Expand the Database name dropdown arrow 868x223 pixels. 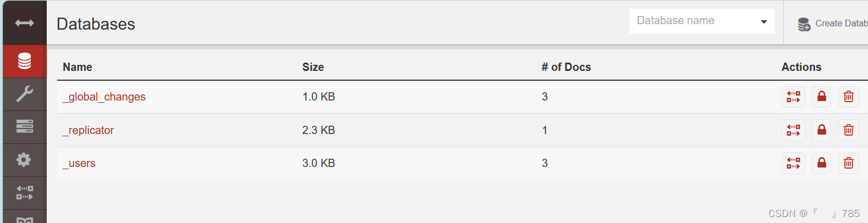coord(763,21)
